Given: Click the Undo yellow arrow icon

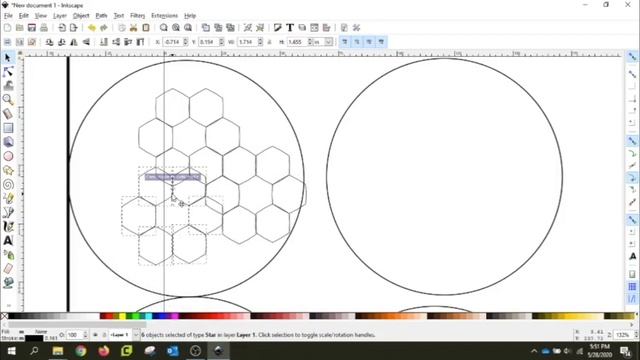Looking at the screenshot, I should pos(91,28).
